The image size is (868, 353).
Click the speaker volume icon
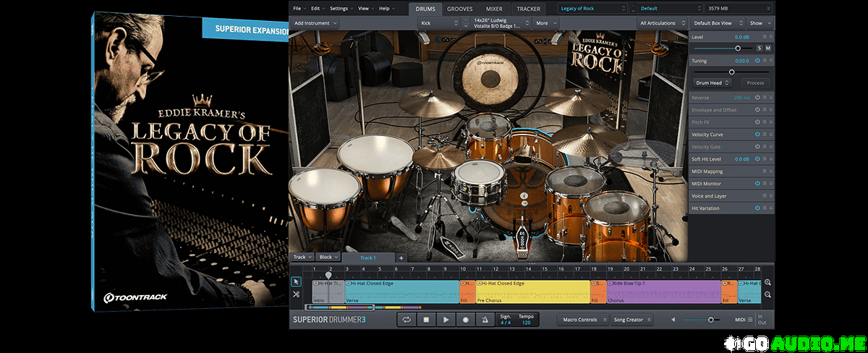tap(673, 319)
